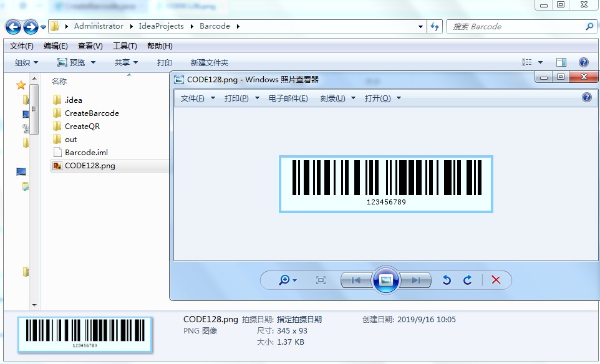Open the zoom magnifier control

pyautogui.click(x=288, y=280)
